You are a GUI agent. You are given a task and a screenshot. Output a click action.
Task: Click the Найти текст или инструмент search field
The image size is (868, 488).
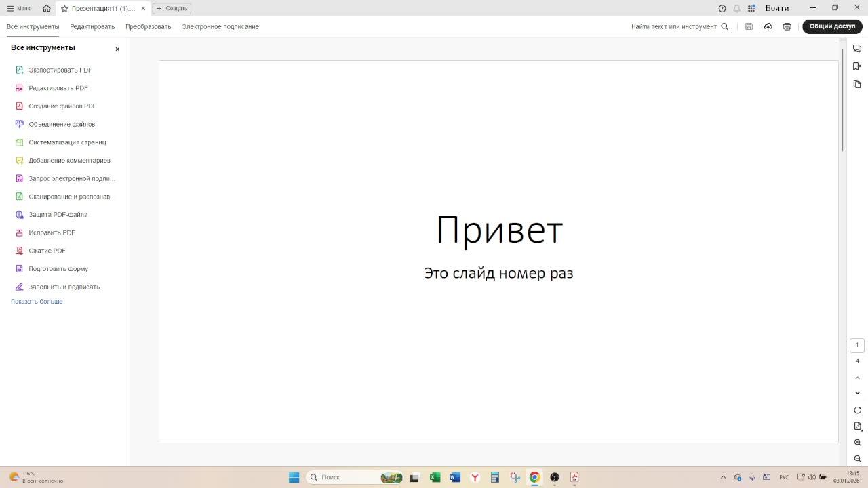(674, 26)
